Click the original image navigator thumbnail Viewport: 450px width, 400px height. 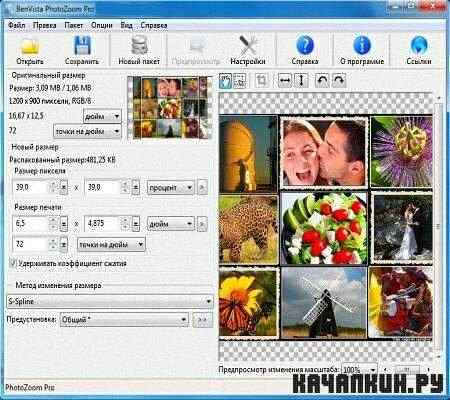tap(170, 107)
